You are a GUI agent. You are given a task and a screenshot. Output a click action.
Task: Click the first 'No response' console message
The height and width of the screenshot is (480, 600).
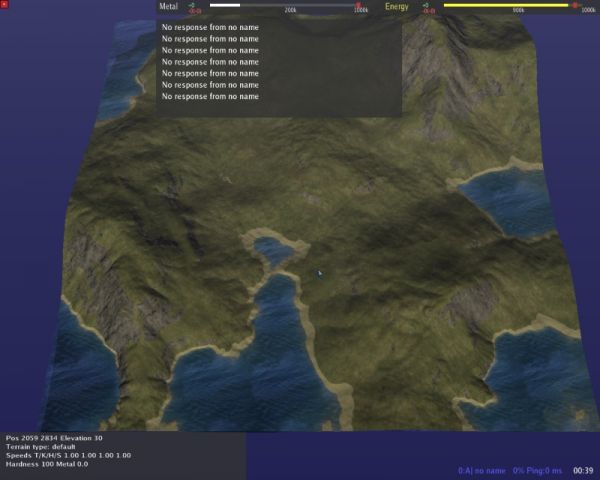(210, 27)
